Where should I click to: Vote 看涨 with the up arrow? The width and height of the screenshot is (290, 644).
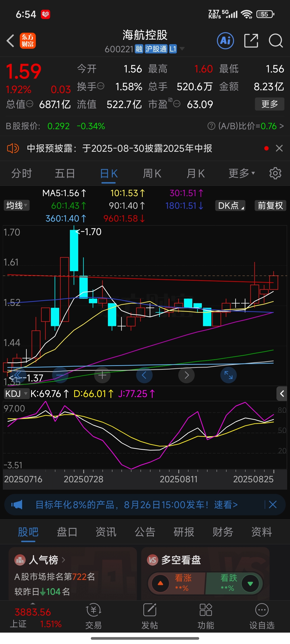pos(160,583)
